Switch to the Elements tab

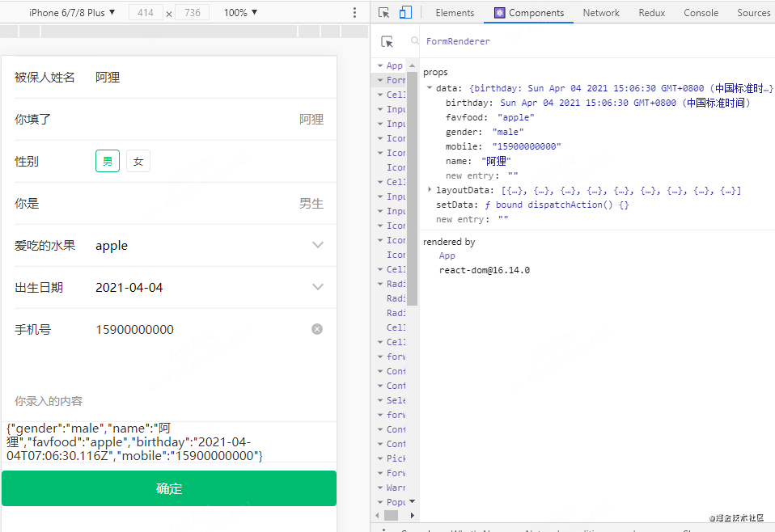click(x=455, y=13)
